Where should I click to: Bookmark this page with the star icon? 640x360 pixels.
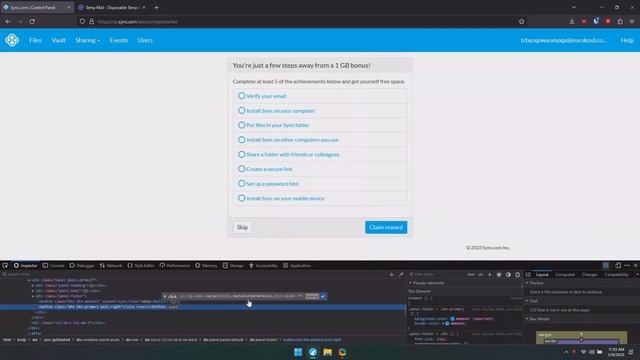(x=521, y=21)
